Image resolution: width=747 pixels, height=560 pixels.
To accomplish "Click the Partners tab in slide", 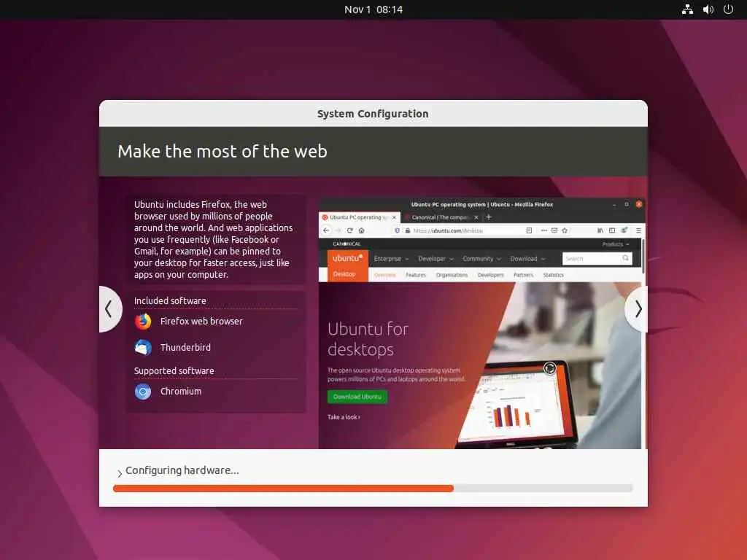I will 524,275.
